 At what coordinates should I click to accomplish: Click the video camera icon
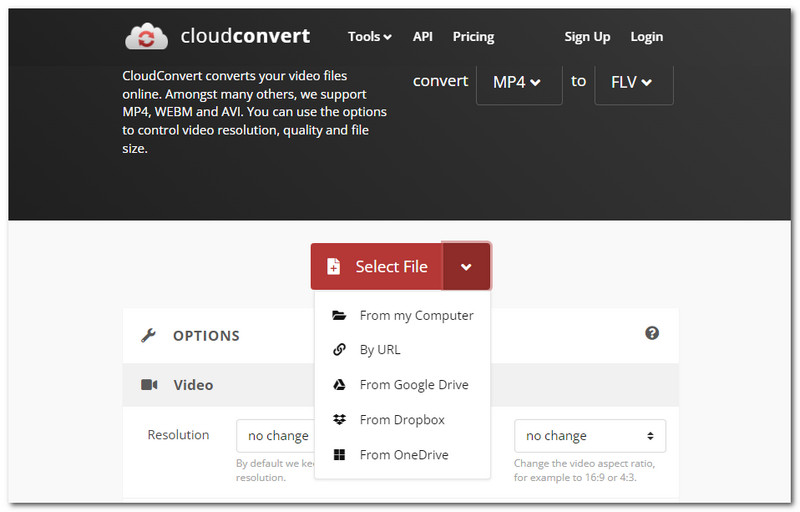149,385
